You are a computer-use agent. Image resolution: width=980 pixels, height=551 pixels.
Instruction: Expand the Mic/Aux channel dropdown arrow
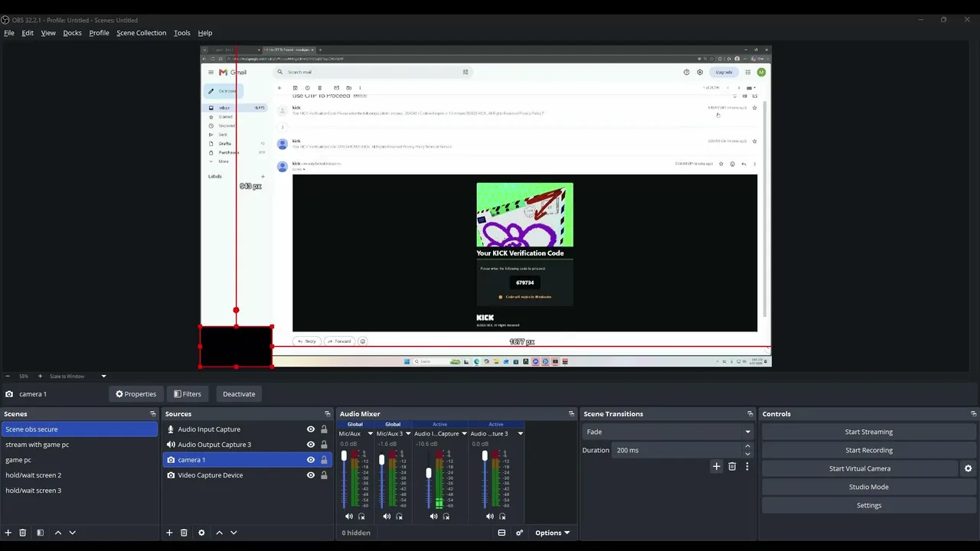[x=371, y=434]
